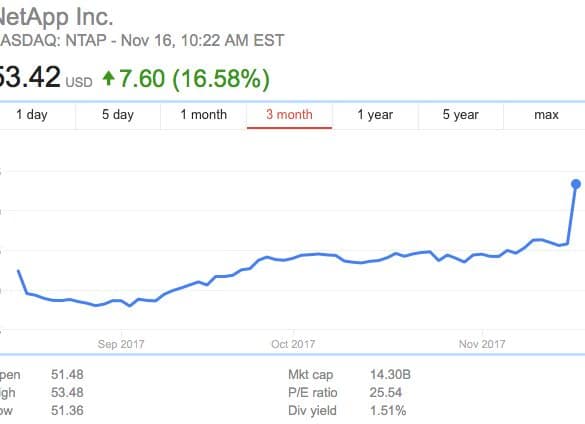Click the Open price value 51.48
The width and height of the screenshot is (585, 424).
[67, 374]
